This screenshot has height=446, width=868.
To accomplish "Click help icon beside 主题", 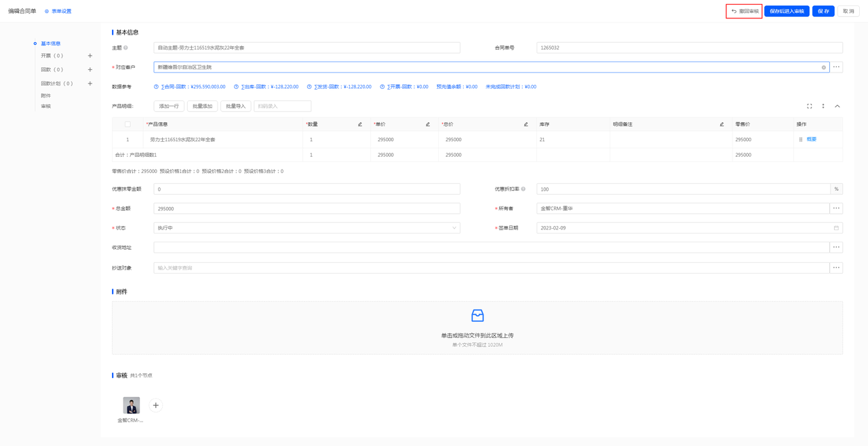I will (126, 48).
